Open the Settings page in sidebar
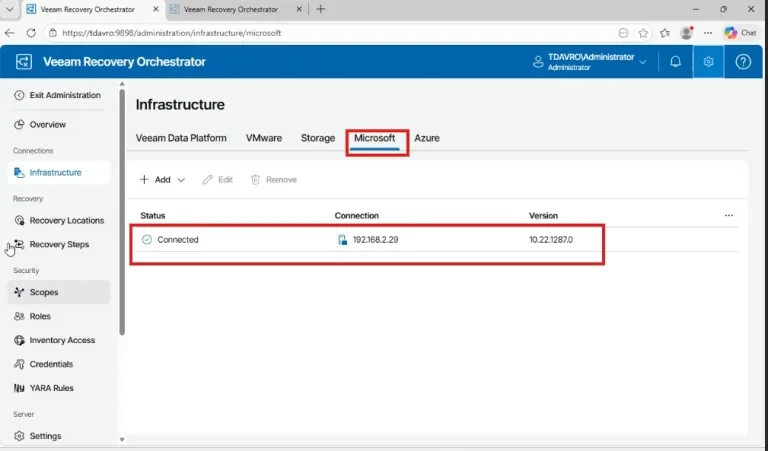The width and height of the screenshot is (768, 451). pos(46,435)
